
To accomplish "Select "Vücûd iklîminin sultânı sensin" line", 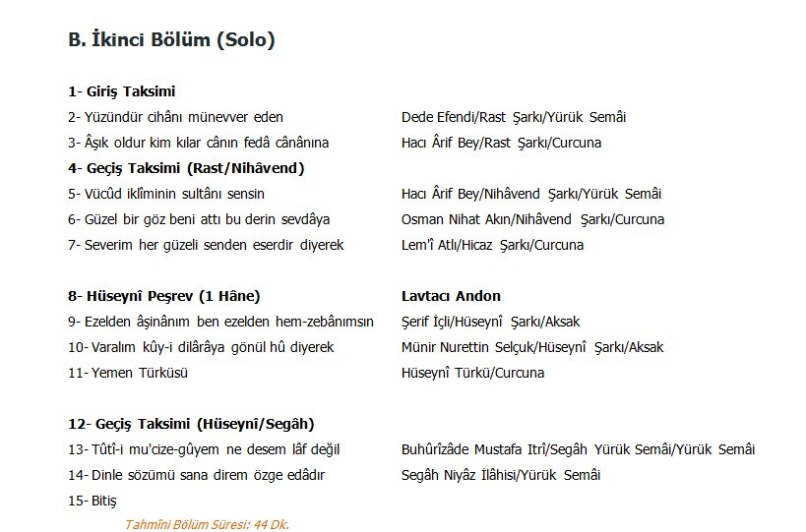I will point(166,194).
